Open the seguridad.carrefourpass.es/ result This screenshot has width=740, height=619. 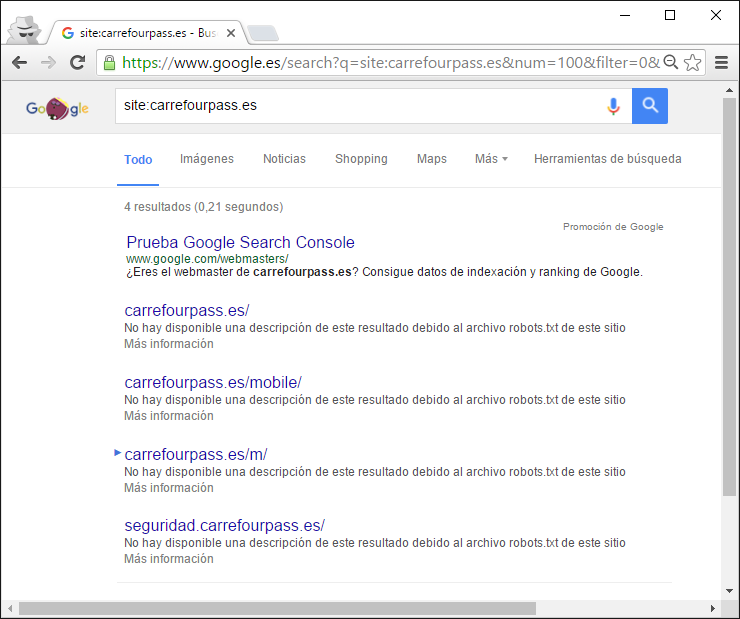point(225,526)
